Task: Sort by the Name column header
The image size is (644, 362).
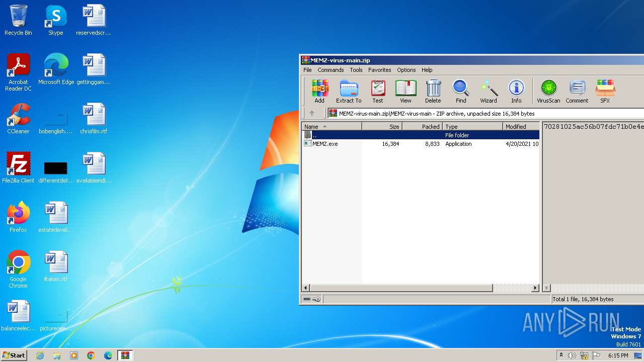Action: click(332, 127)
